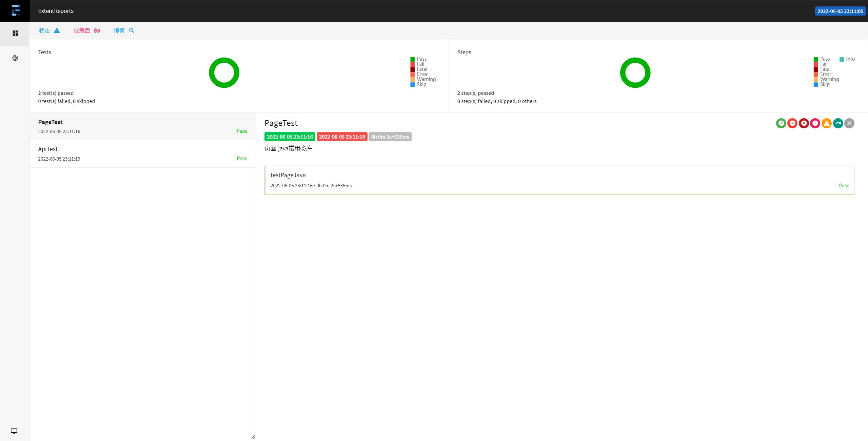Open the dashboard spiral icon in sidebar

(15, 58)
